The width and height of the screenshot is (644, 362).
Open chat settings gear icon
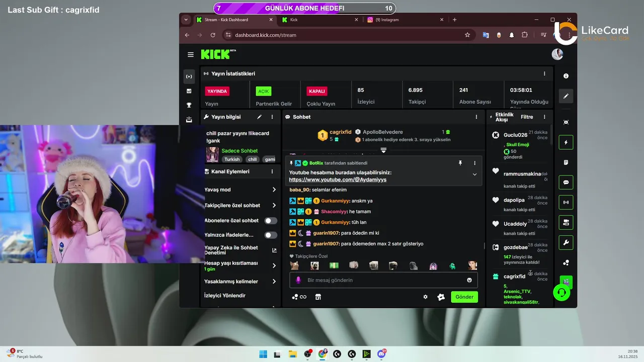(425, 297)
